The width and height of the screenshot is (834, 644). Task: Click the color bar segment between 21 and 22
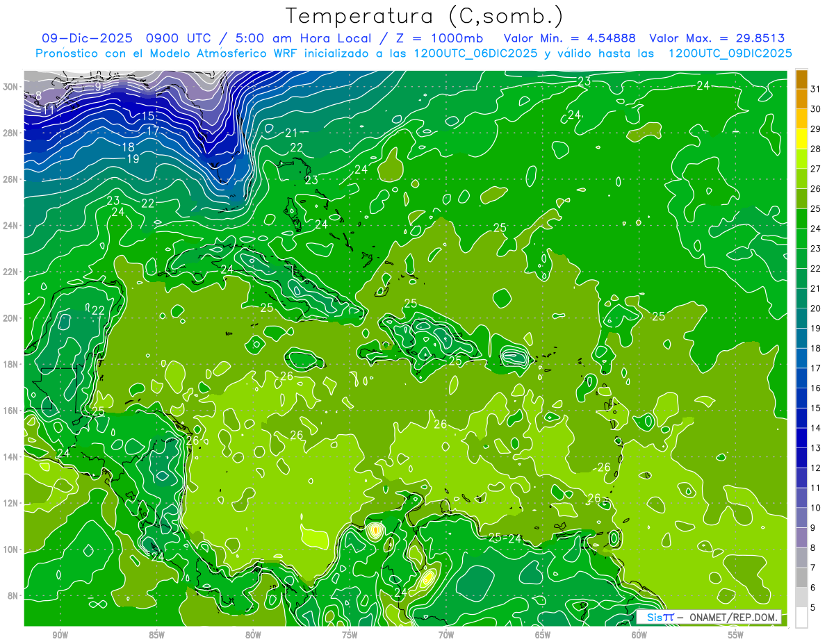tap(801, 279)
